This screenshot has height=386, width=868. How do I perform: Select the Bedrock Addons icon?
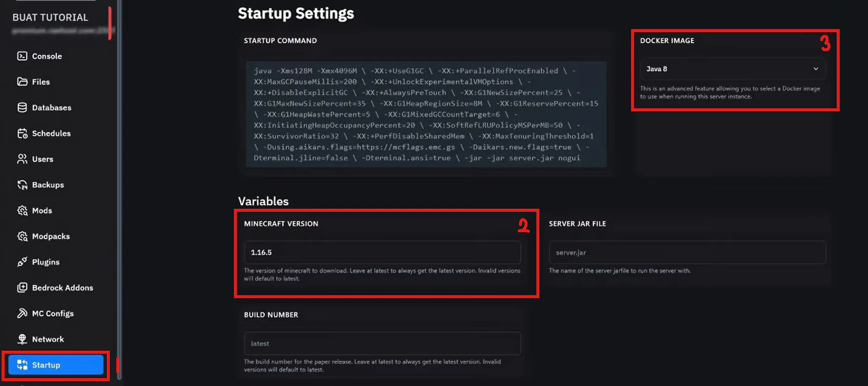22,288
